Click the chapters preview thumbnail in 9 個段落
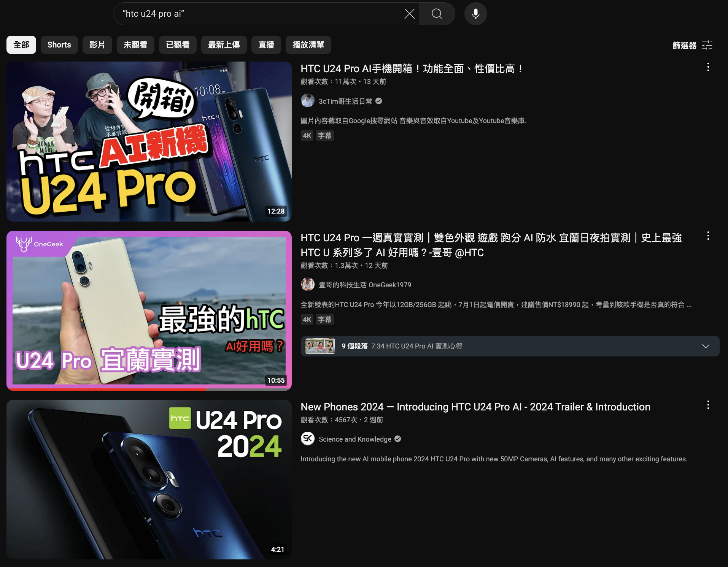This screenshot has height=567, width=728. [x=320, y=346]
